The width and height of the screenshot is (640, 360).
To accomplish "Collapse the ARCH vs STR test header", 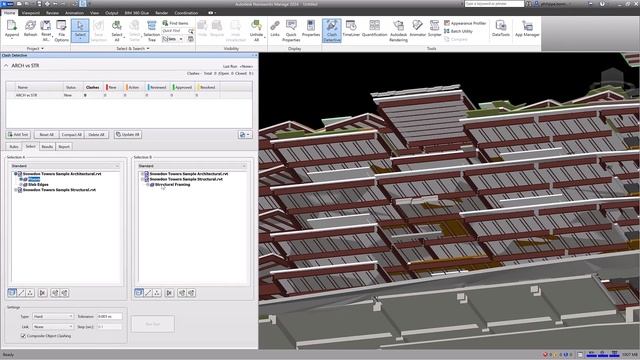I will click(x=6, y=66).
